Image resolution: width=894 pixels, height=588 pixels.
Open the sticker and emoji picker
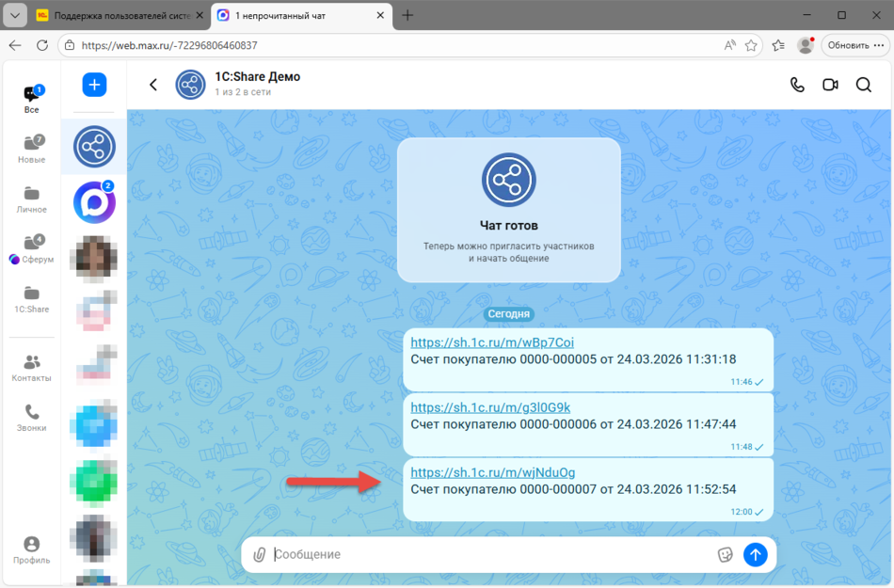tap(725, 555)
